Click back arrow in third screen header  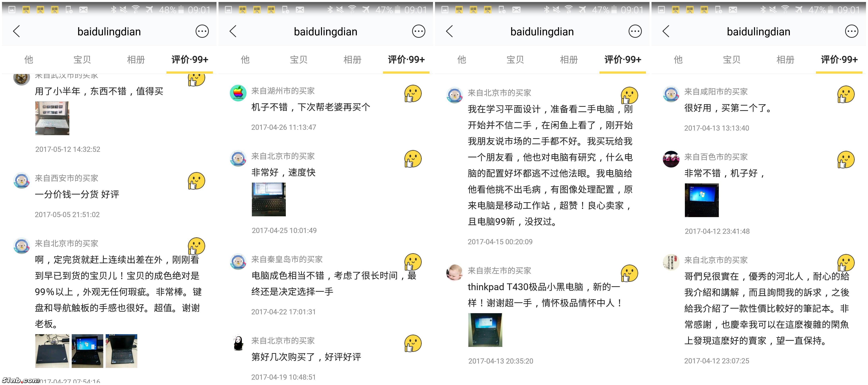[449, 31]
